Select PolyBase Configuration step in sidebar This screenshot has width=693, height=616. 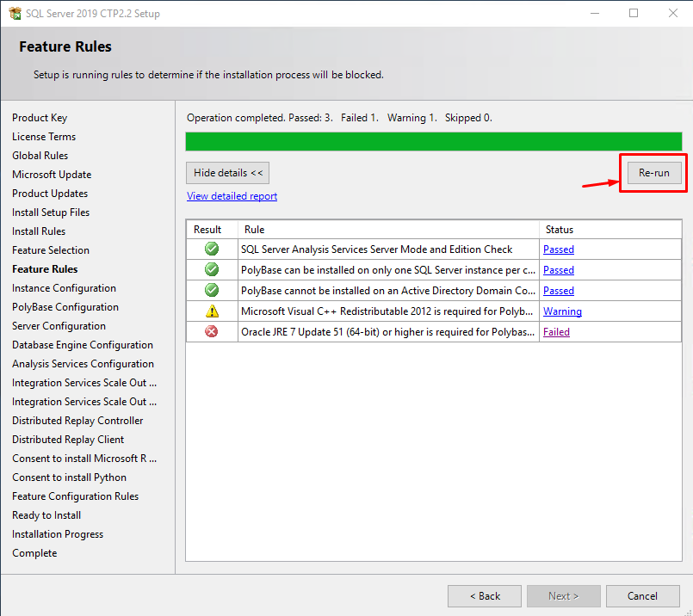click(65, 307)
